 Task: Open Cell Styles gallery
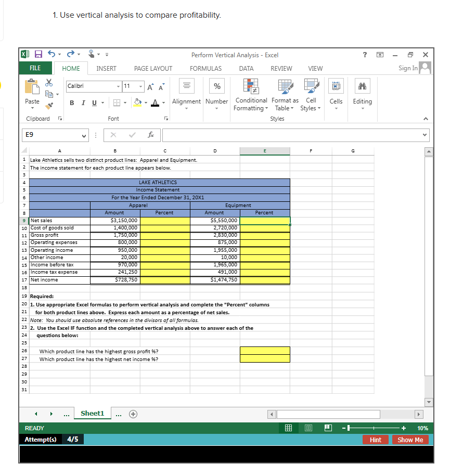coord(311,96)
